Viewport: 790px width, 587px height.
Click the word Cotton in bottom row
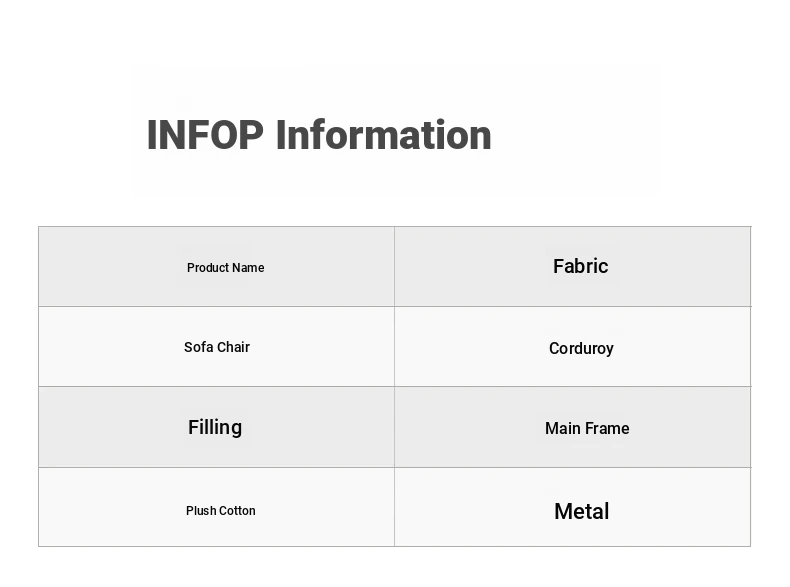(x=238, y=510)
